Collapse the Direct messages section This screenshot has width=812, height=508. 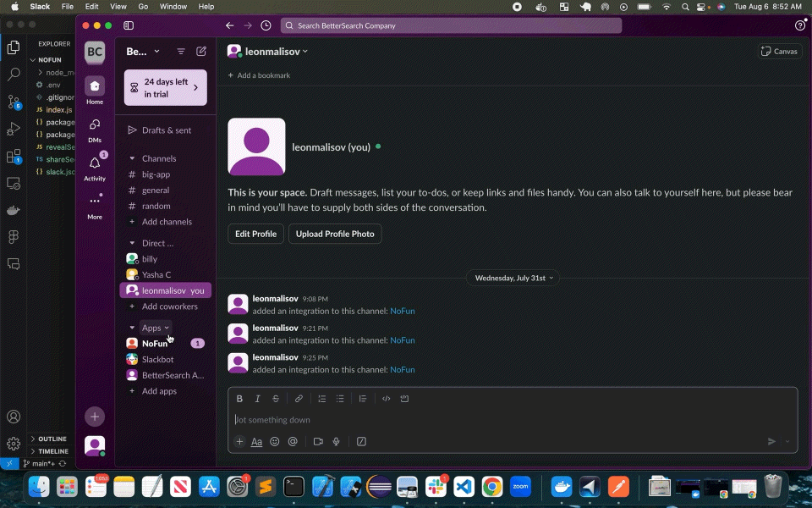[132, 243]
